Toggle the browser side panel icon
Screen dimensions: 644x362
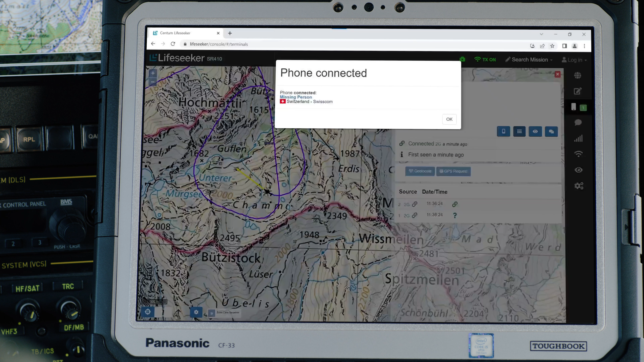pos(564,46)
